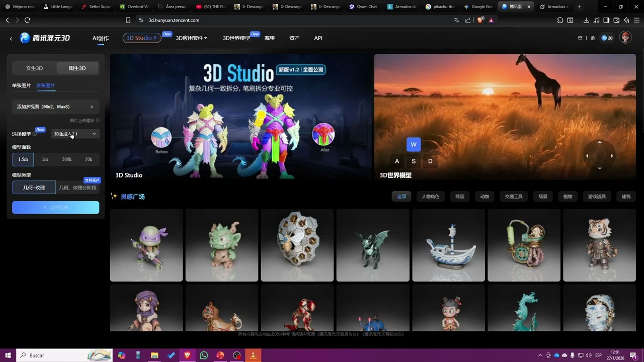This screenshot has height=362, width=644.
Task: Open the purple ninja turtle model thumbnail
Action: 146,245
